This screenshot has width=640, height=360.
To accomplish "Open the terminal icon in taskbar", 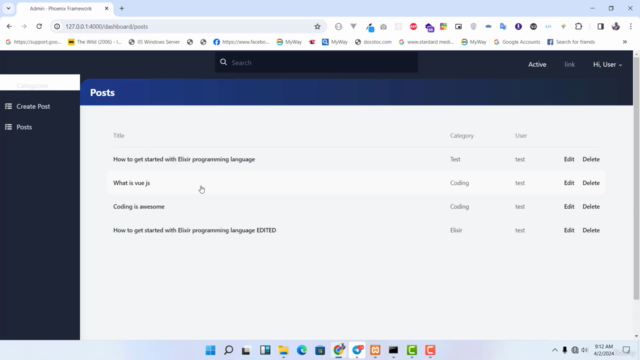I will pyautogui.click(x=393, y=350).
